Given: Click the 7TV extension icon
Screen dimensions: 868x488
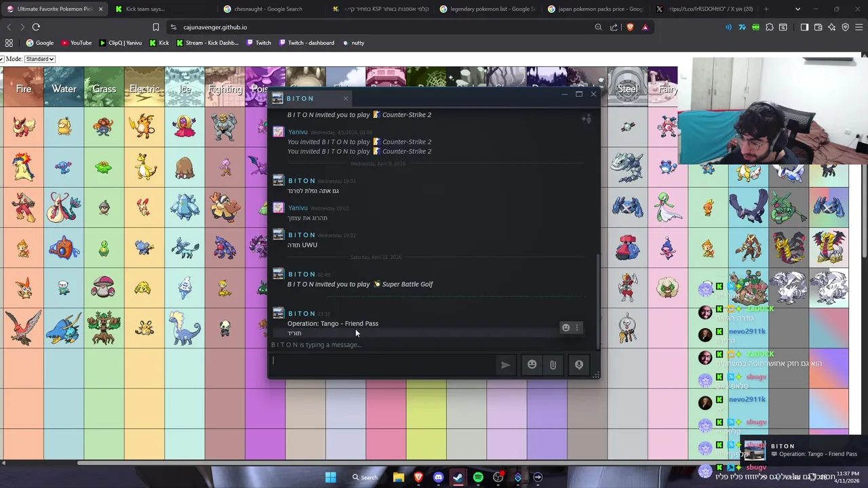Looking at the screenshot, I should pyautogui.click(x=742, y=27).
